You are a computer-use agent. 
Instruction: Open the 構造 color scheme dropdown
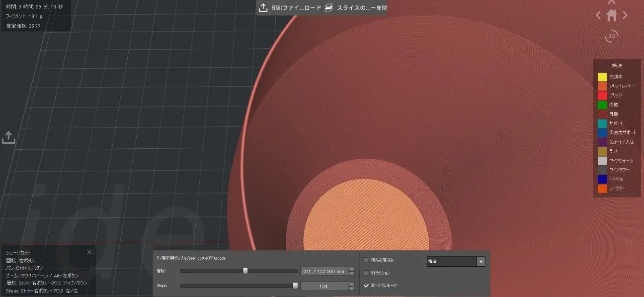point(481,262)
